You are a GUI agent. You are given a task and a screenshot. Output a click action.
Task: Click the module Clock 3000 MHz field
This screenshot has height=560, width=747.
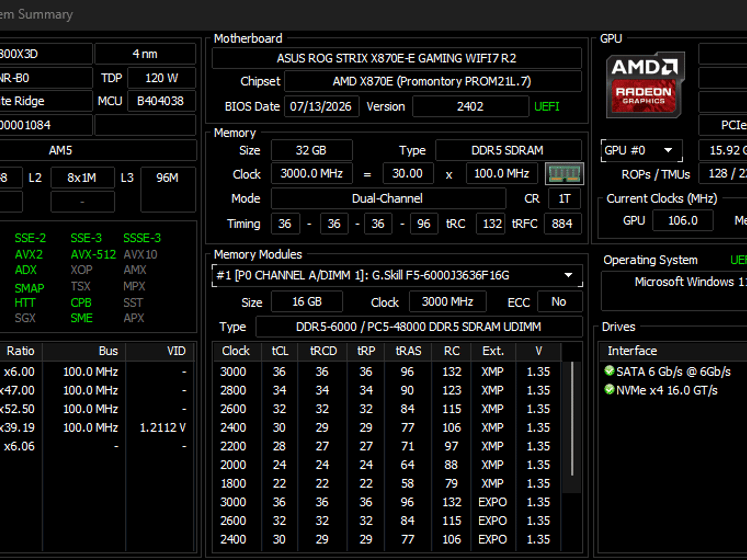point(448,302)
